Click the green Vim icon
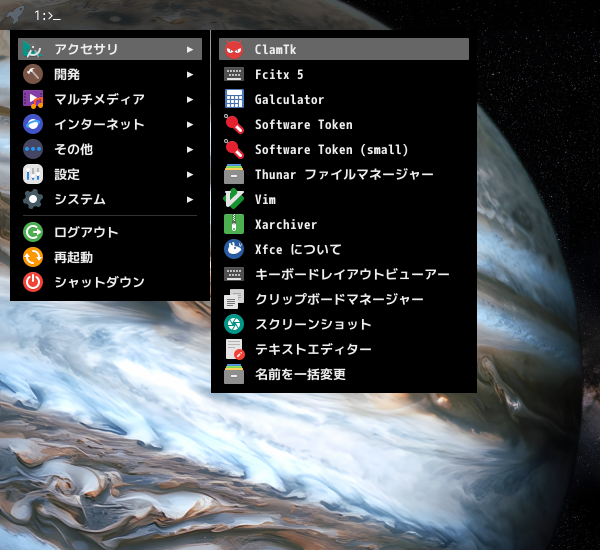This screenshot has height=550, width=600. pos(234,199)
